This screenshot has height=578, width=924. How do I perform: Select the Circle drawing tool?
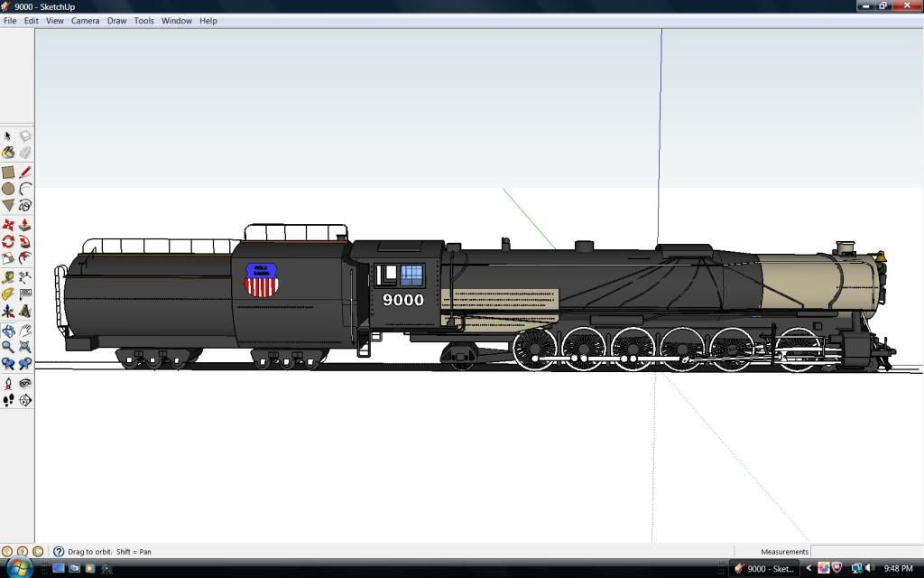(x=7, y=189)
